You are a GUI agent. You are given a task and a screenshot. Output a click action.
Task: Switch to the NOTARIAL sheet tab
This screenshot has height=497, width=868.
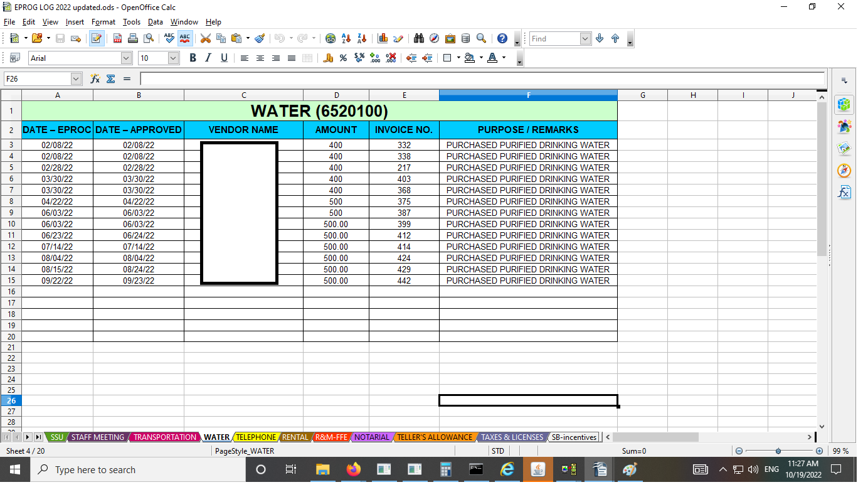(x=372, y=437)
